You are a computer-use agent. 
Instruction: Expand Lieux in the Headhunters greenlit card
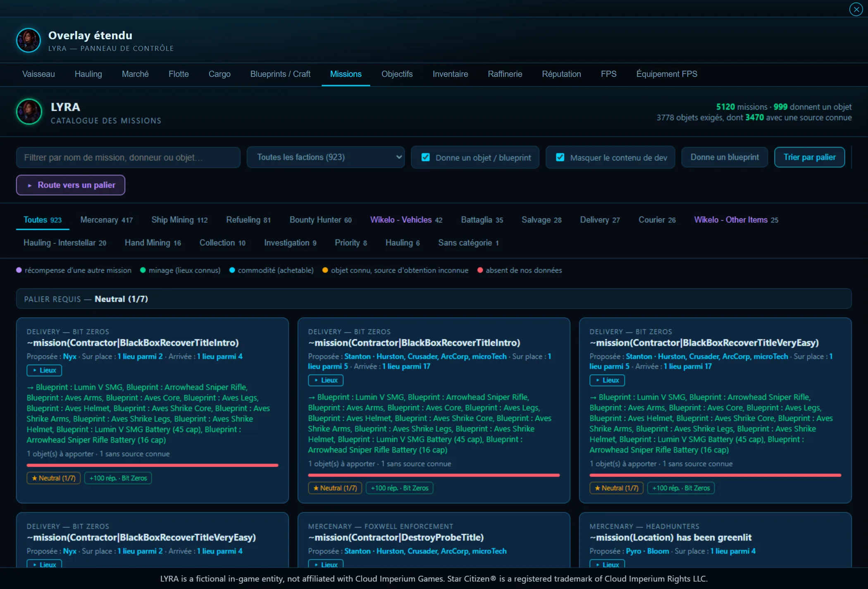607,565
